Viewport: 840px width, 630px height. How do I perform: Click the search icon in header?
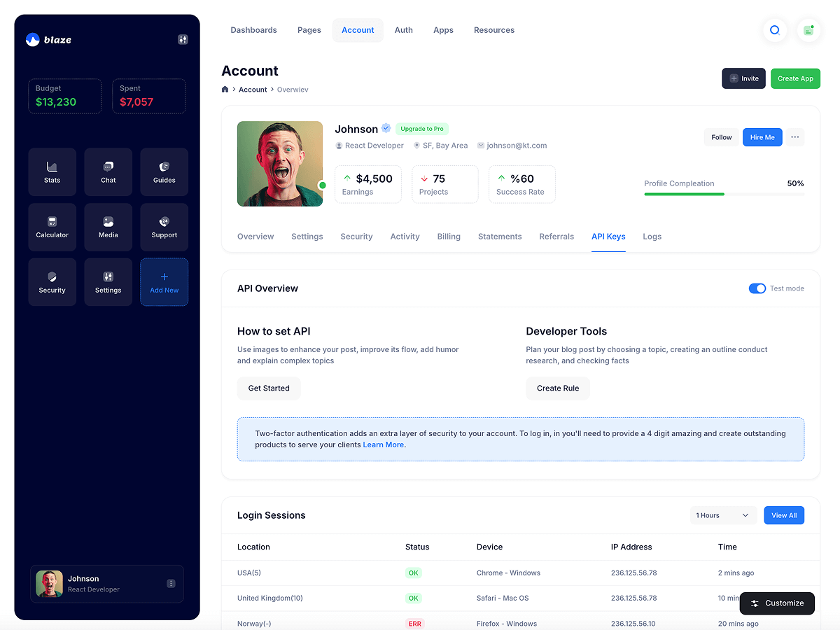775,30
